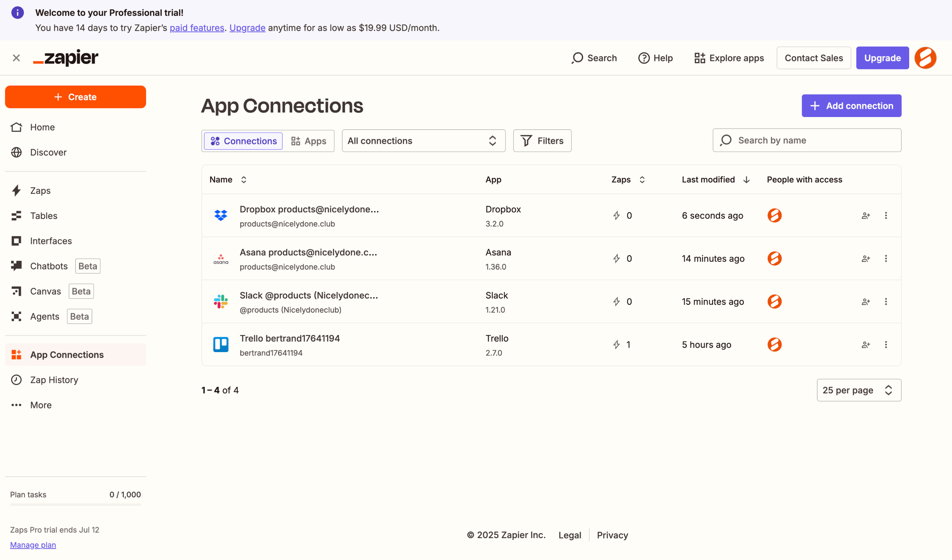
Task: Sort table by Name column
Action: [228, 180]
